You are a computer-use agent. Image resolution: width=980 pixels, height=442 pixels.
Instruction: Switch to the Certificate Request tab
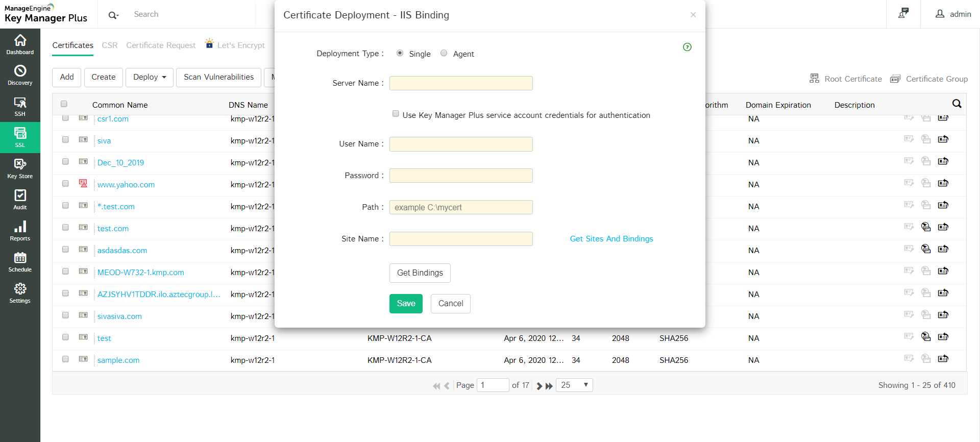pyautogui.click(x=161, y=45)
